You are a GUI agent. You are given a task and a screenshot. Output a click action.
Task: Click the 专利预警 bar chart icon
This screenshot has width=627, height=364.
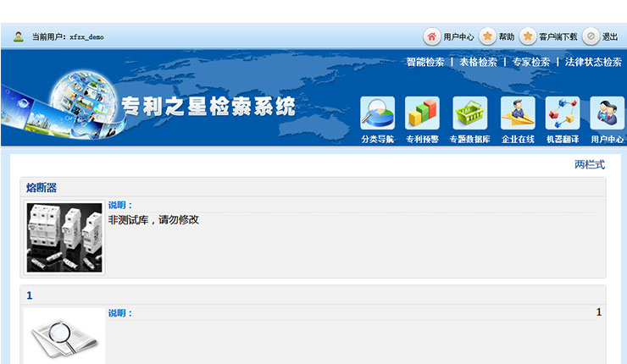(x=422, y=113)
